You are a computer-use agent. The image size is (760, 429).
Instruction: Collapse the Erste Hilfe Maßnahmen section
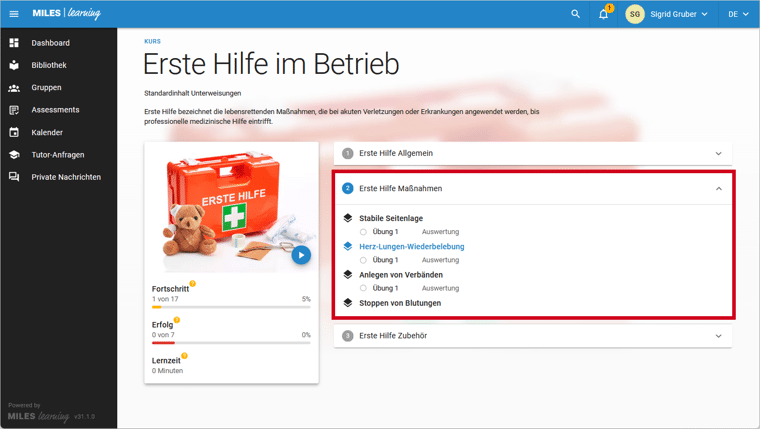click(718, 188)
